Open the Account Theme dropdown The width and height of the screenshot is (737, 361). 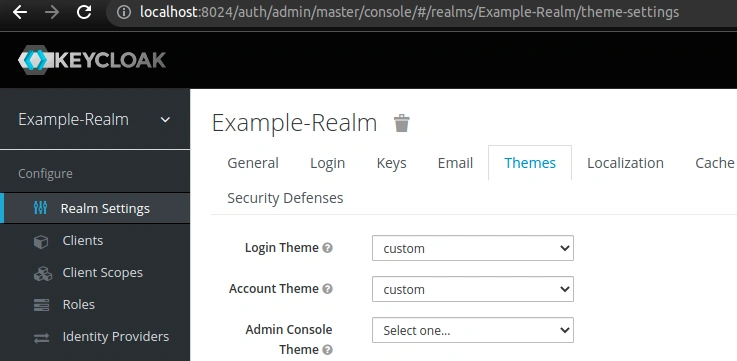473,289
